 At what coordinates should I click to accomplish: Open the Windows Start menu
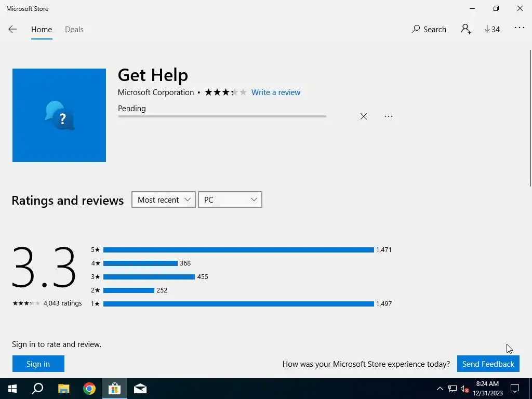(x=12, y=389)
